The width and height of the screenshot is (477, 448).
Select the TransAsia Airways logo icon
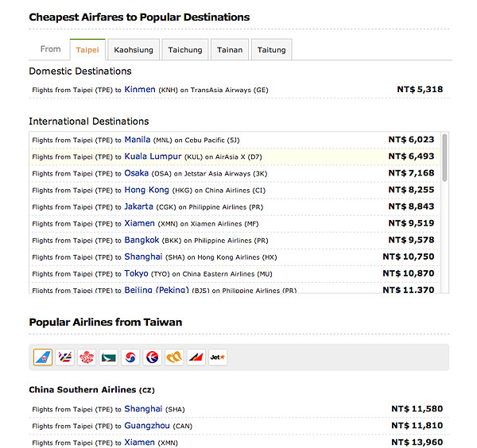(x=65, y=357)
